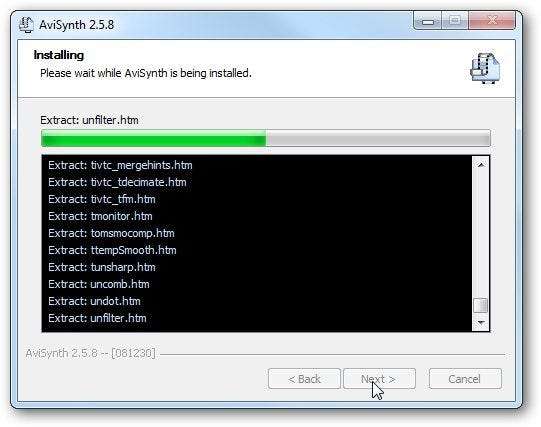Select log line undot.htm
Viewport: 541px width, 427px height.
click(94, 301)
